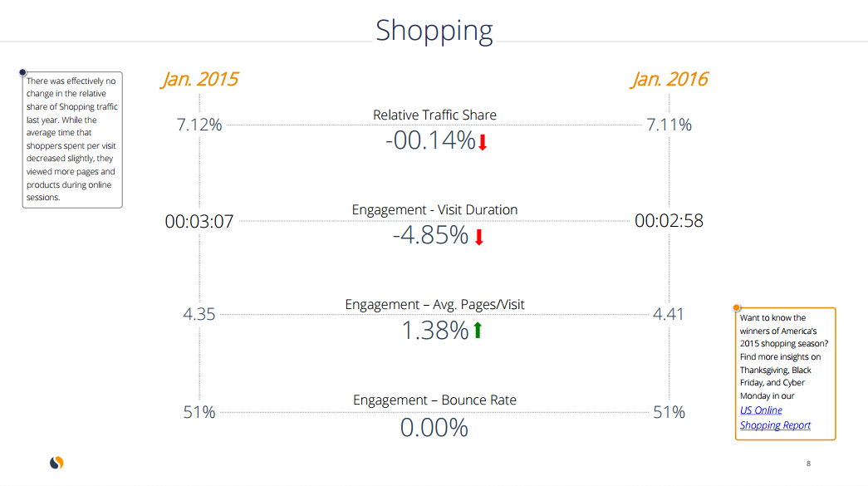Select the orange dot on the shopping season note
Screen dimensions: 868x486
click(x=736, y=307)
